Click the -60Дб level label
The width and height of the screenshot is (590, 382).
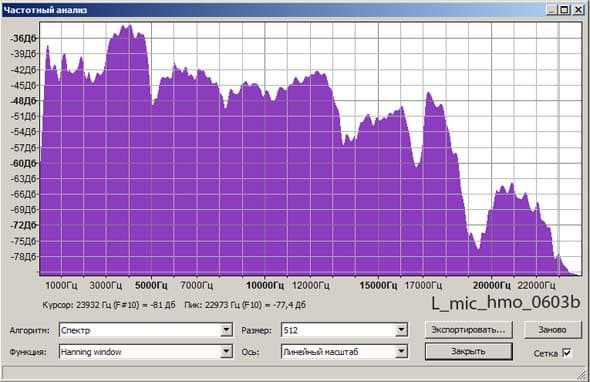pos(24,163)
